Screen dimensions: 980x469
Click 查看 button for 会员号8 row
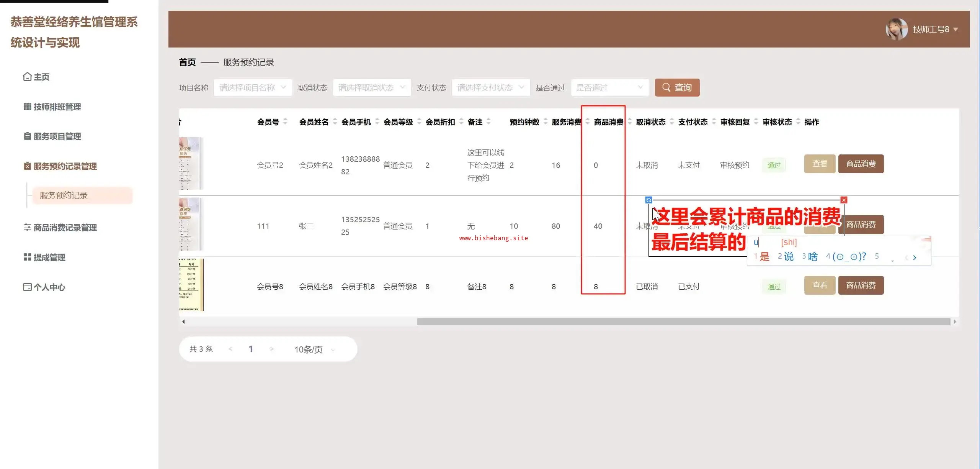pos(820,285)
